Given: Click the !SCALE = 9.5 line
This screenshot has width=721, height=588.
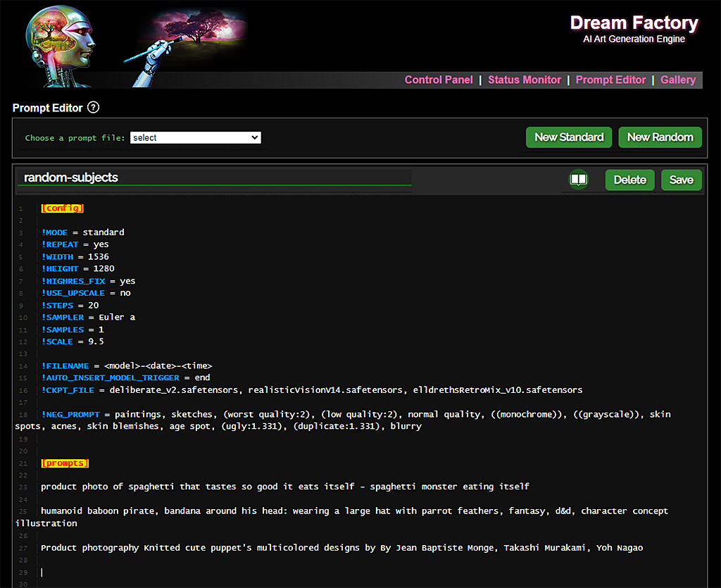Looking at the screenshot, I should coord(73,342).
